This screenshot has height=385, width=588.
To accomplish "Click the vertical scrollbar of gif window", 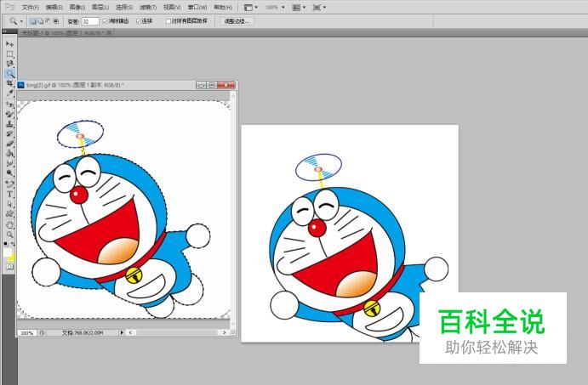I will point(233,210).
